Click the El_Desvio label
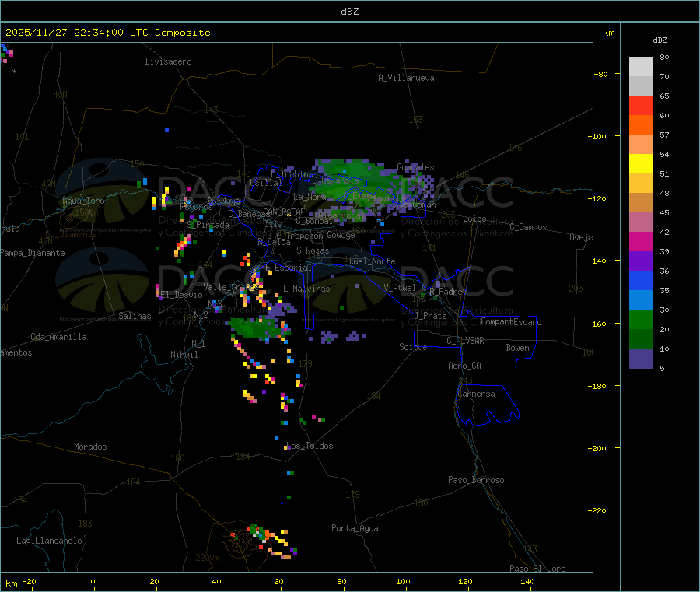 point(182,295)
